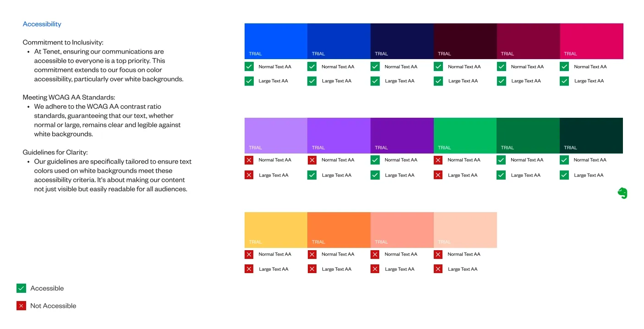
Task: Click the Meeting WCAG AA Standards heading
Action: (x=69, y=97)
